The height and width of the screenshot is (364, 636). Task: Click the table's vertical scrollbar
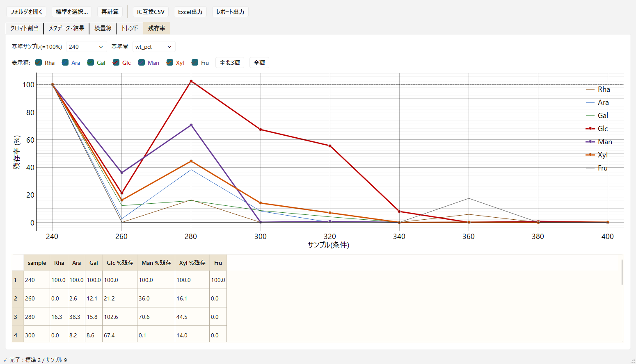click(622, 272)
